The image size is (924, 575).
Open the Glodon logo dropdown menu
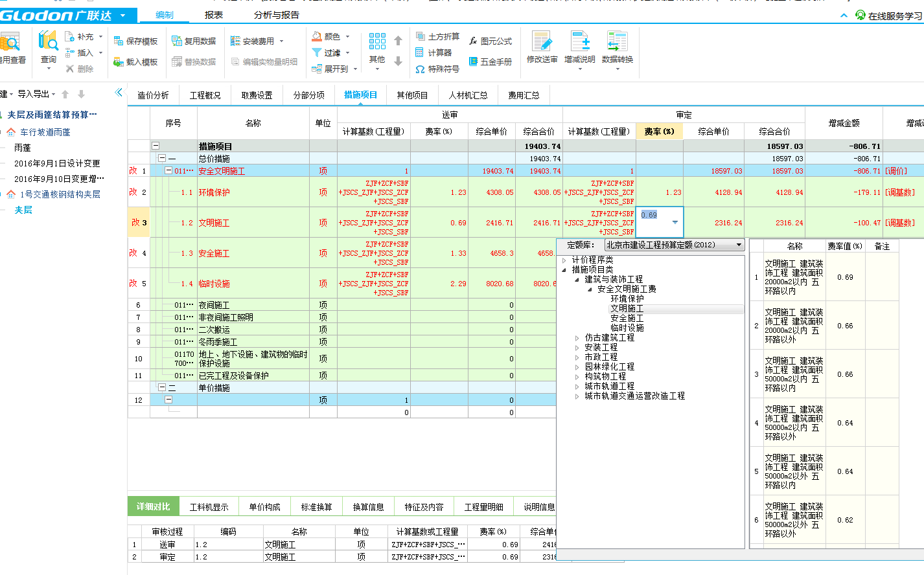(123, 15)
